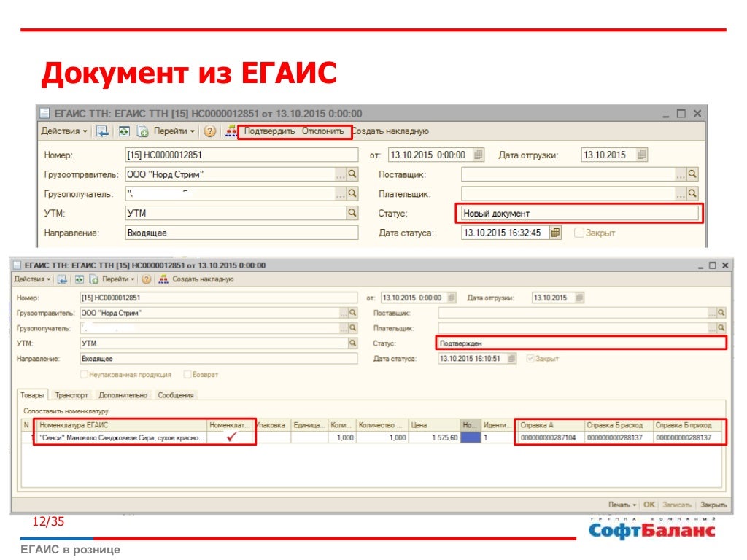Open the Действия dropdown in the lower window
This screenshot has width=747, height=560.
click(32, 279)
